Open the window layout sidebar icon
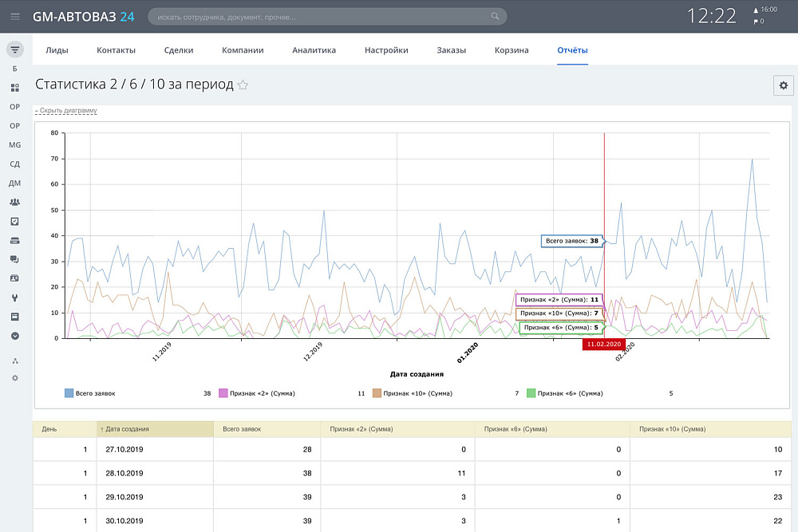798x532 pixels. pos(14,317)
